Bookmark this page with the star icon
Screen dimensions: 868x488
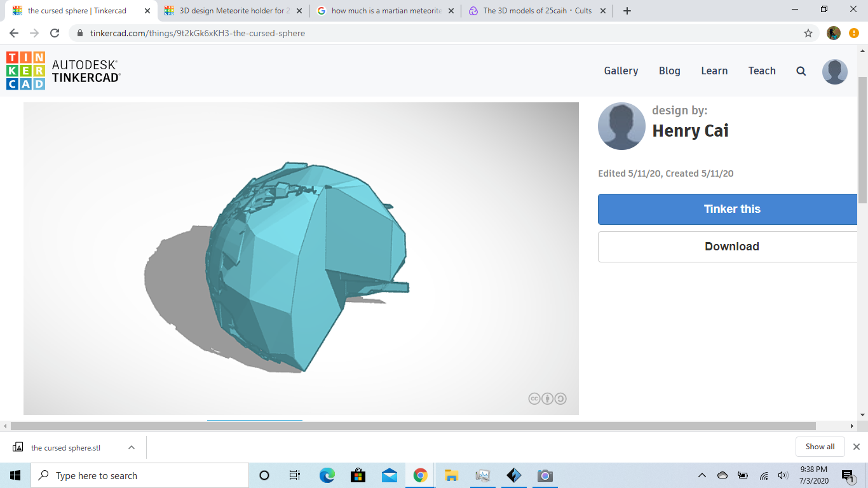(x=808, y=33)
